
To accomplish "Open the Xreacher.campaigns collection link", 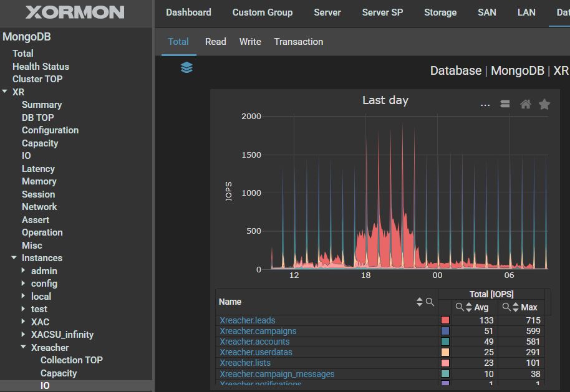I will [x=258, y=331].
